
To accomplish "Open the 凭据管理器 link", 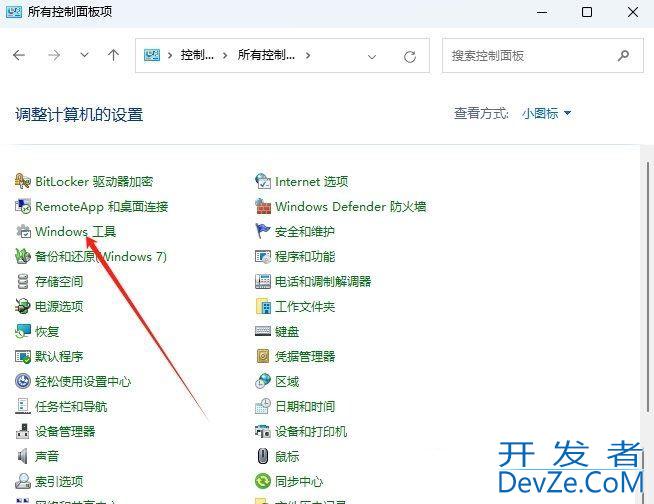I will (305, 356).
